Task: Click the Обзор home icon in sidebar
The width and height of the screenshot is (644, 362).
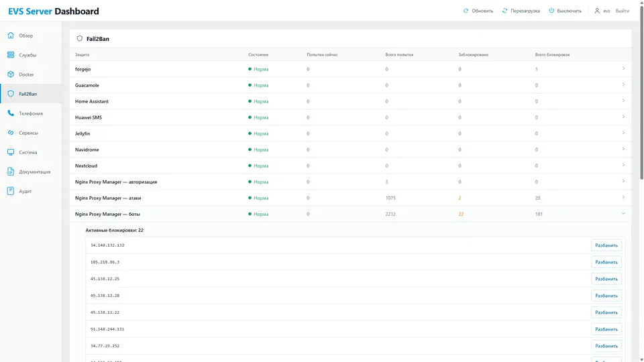Action: pyautogui.click(x=11, y=36)
